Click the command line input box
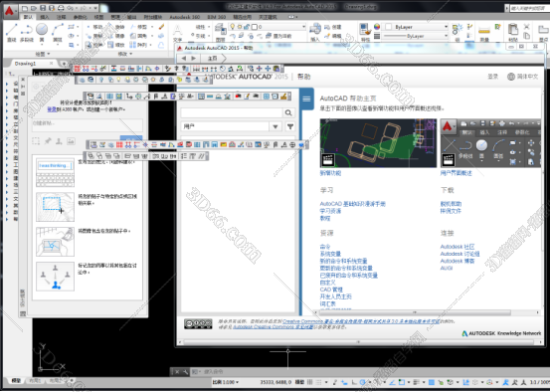Screen dimensions: 550x392 tap(370, 372)
